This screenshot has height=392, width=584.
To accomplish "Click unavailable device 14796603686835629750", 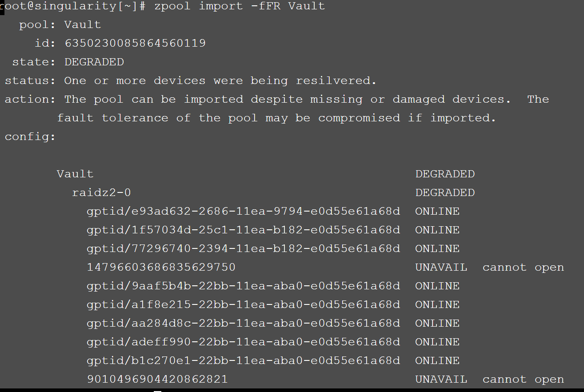I will pos(161,267).
